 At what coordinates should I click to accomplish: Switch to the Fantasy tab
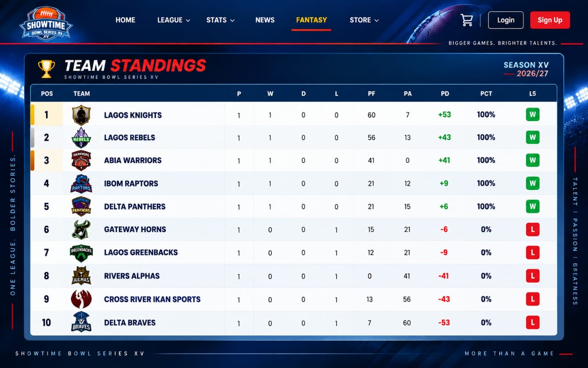pos(311,20)
